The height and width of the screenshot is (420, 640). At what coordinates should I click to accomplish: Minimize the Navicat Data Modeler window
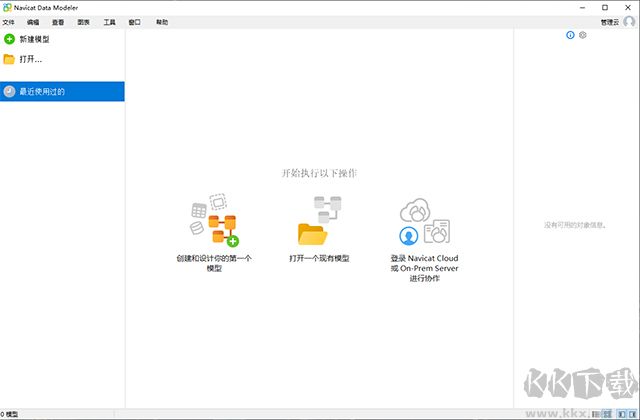coord(582,7)
